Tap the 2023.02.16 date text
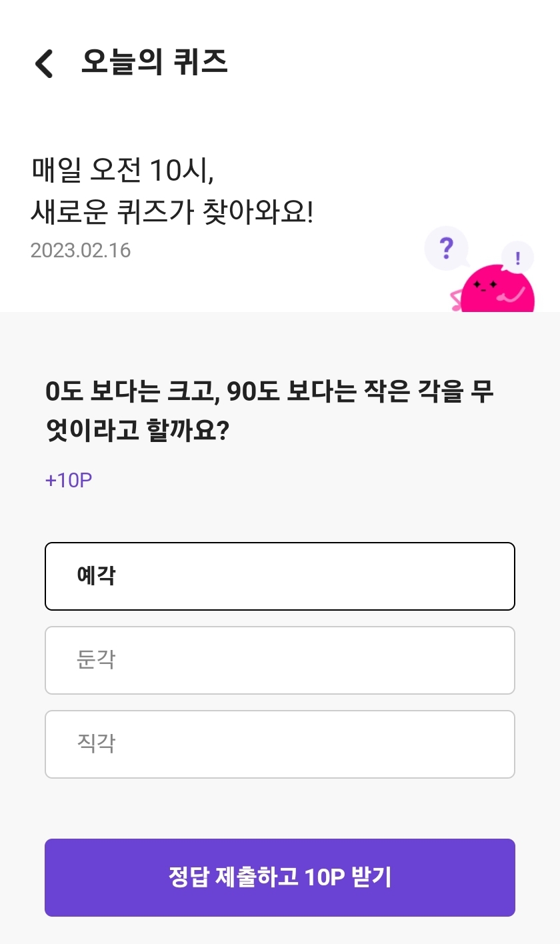 click(81, 251)
